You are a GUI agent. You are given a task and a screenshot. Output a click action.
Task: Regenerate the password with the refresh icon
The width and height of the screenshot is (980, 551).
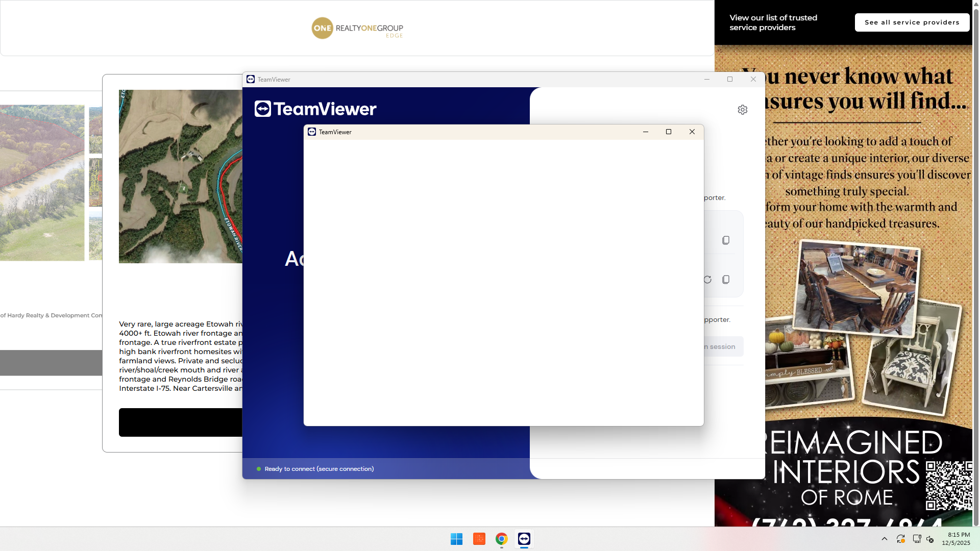click(707, 280)
